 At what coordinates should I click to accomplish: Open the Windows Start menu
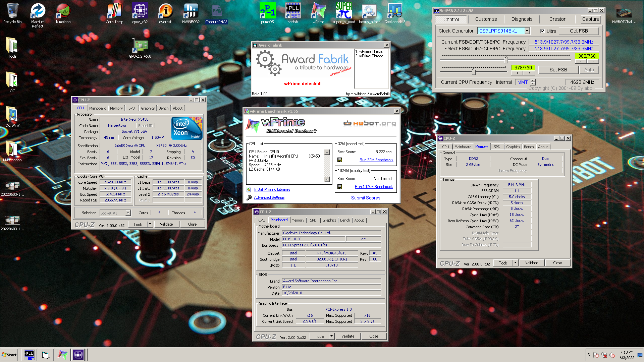coord(9,355)
